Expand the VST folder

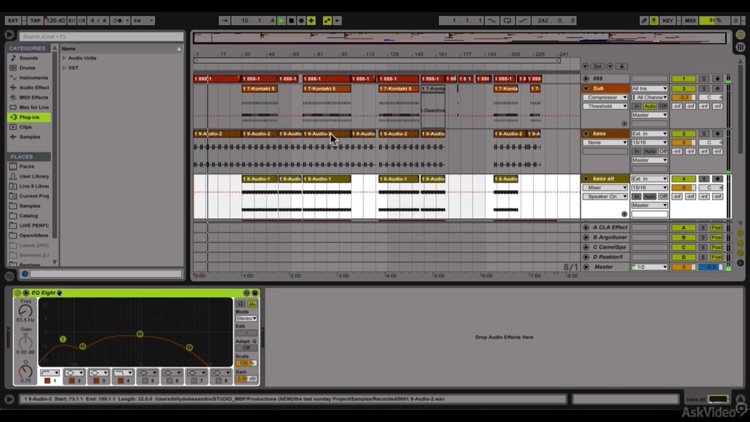64,68
